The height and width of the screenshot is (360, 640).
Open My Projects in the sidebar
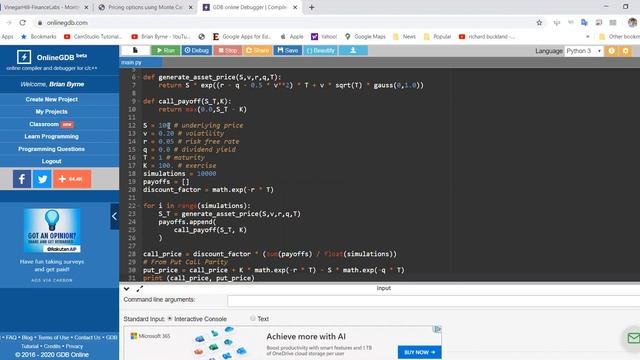click(51, 111)
